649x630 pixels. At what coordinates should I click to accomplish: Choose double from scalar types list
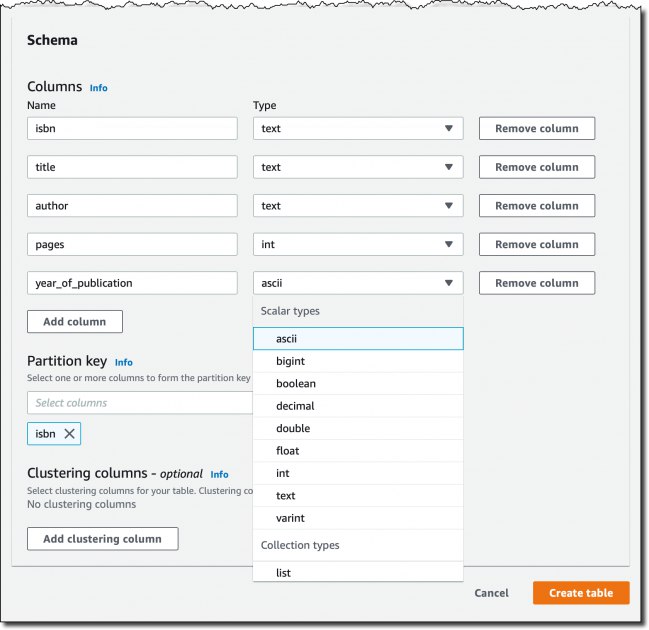click(358, 428)
